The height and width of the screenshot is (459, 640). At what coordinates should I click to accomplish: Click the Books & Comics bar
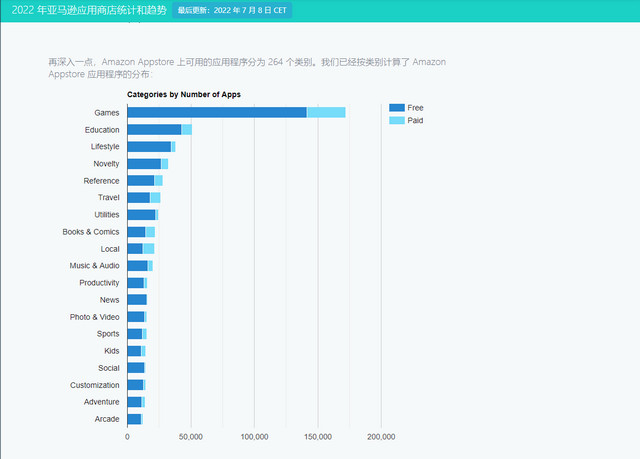(x=141, y=232)
